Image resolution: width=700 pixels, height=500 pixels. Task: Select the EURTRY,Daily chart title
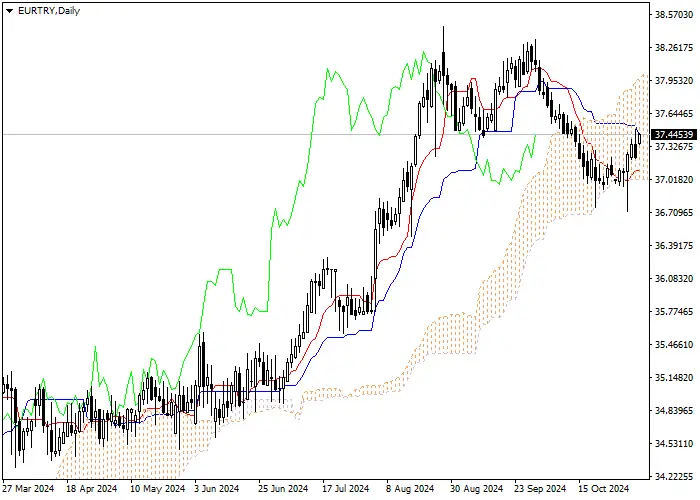(x=49, y=11)
